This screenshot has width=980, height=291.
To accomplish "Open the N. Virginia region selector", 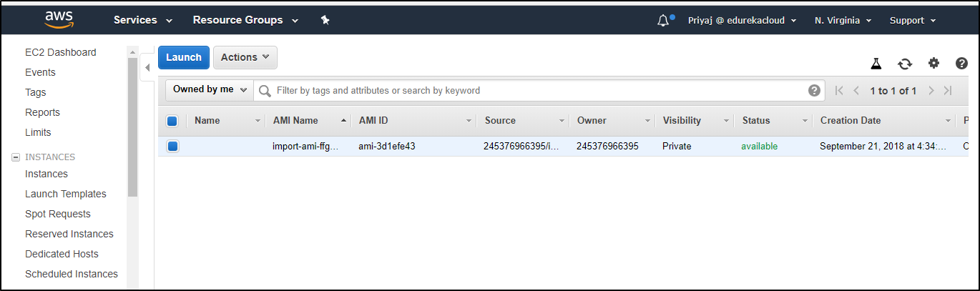I will coord(843,20).
